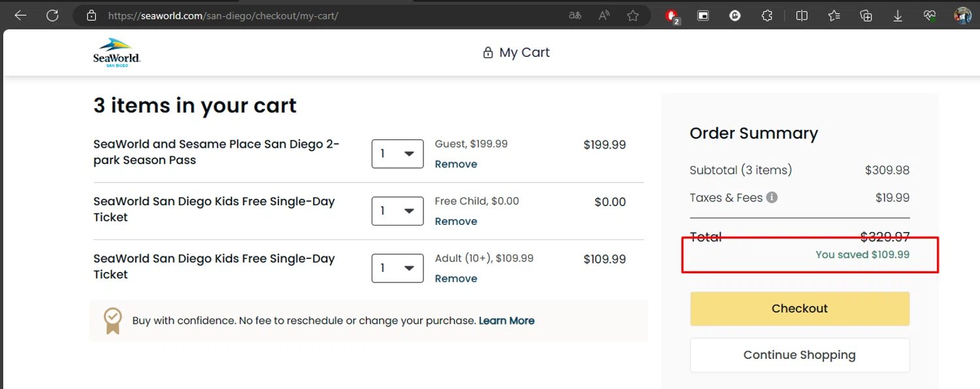Image resolution: width=980 pixels, height=389 pixels.
Task: Refresh the page with reload icon
Action: (52, 16)
